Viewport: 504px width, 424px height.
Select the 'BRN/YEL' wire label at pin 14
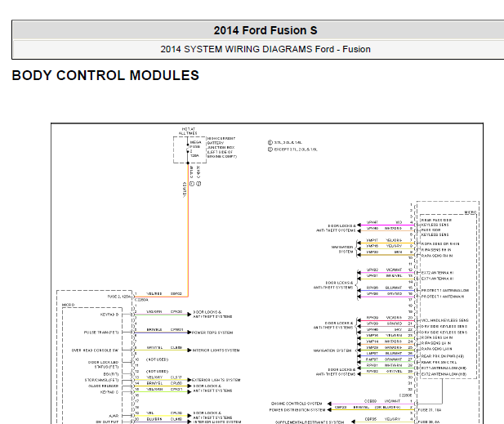[154, 383]
